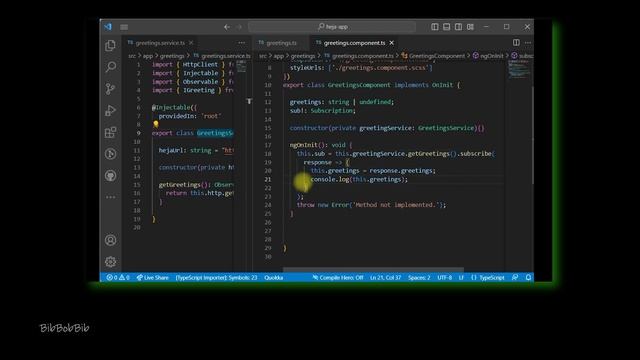
Task: Click 'getGreetings():' line in left editor
Action: [196, 184]
